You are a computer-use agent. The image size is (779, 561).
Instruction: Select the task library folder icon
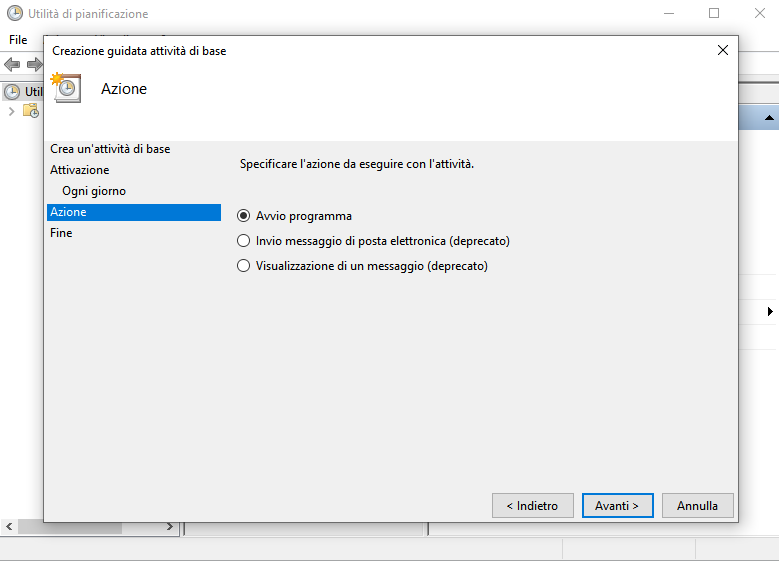coord(31,111)
